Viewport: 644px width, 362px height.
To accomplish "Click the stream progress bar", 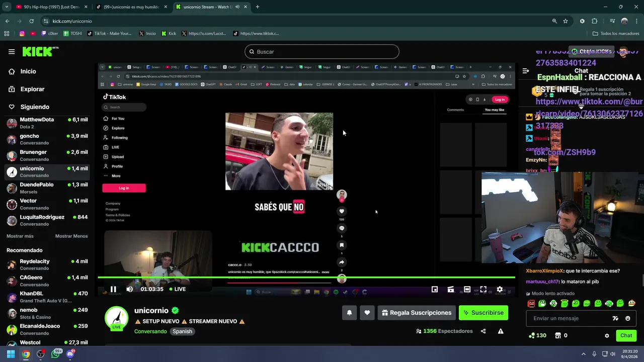I will coord(306,277).
